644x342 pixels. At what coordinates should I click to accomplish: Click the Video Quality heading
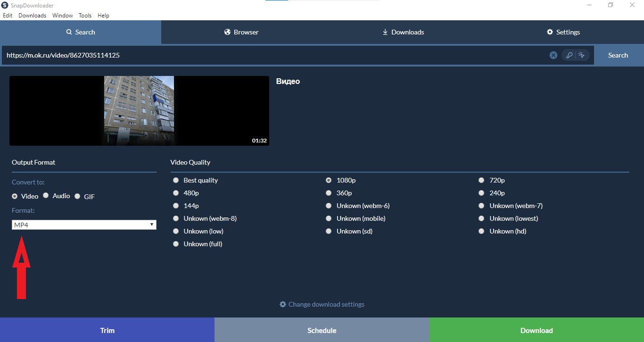pos(190,162)
